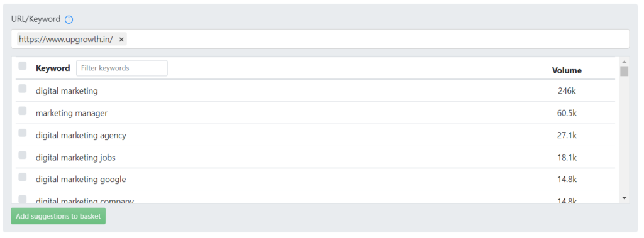644x238 pixels.
Task: Tick the digital marketing jobs checkbox
Action: tap(23, 155)
